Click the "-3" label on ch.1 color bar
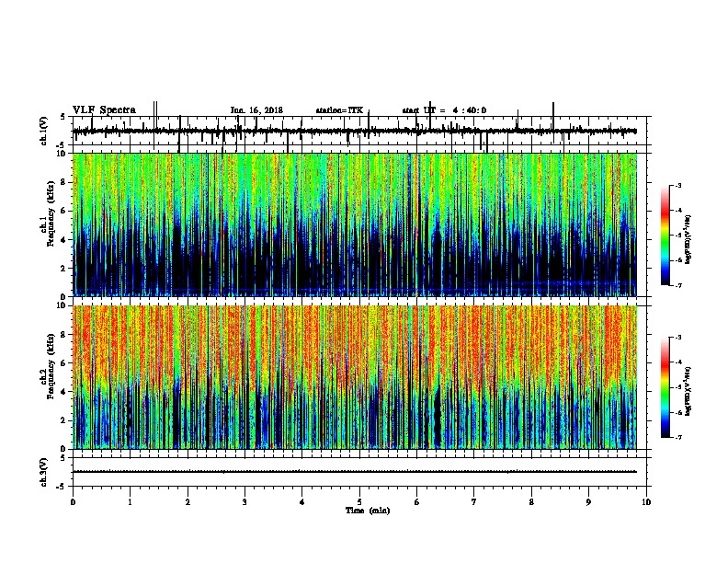 pyautogui.click(x=677, y=185)
